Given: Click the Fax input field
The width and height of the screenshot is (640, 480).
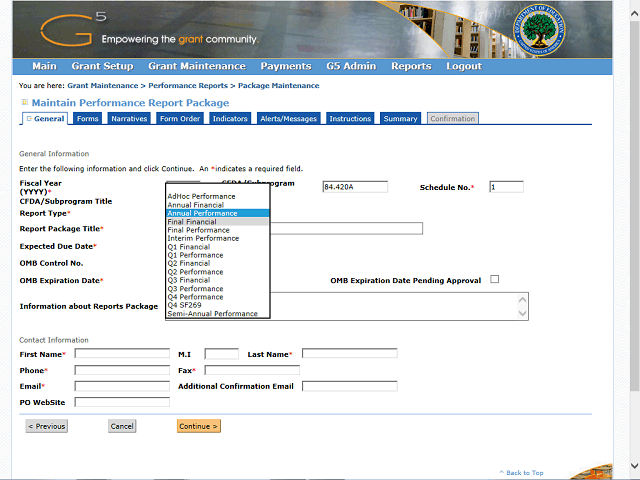Looking at the screenshot, I should point(252,370).
